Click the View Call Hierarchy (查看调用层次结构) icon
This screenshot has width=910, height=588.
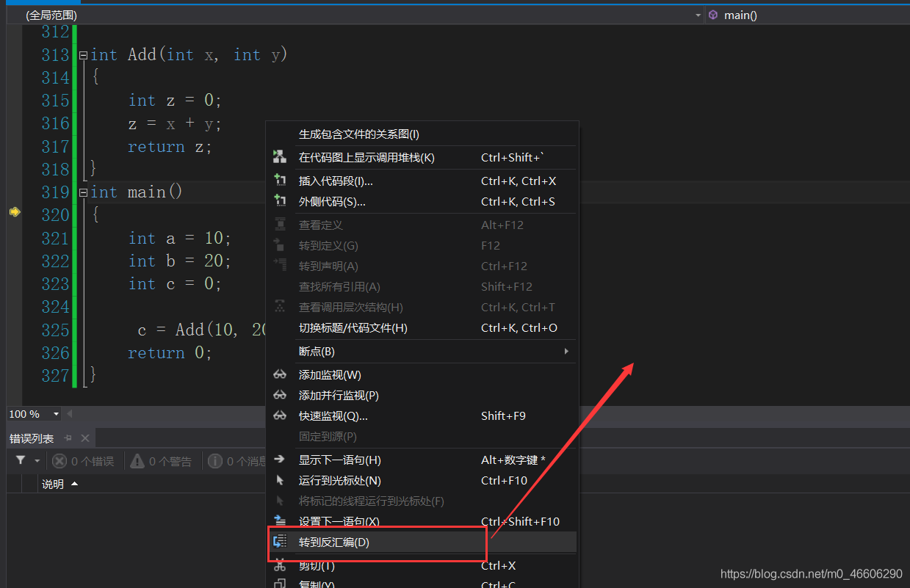[x=280, y=306]
